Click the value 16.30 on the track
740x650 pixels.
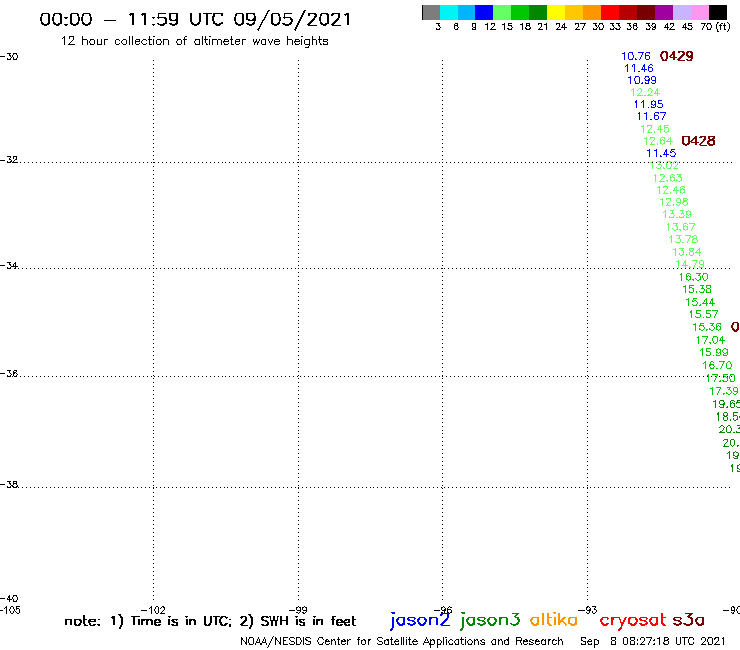694,277
